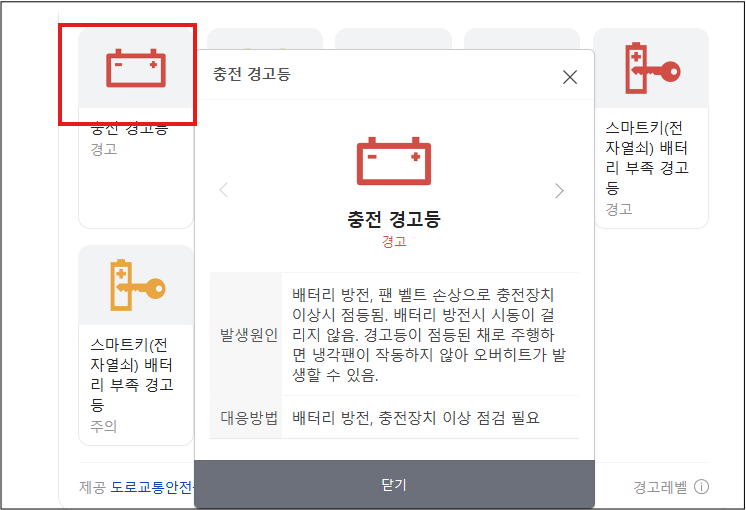Click the popup title 충전 경고등 in header
The height and width of the screenshot is (510, 746).
tap(251, 75)
